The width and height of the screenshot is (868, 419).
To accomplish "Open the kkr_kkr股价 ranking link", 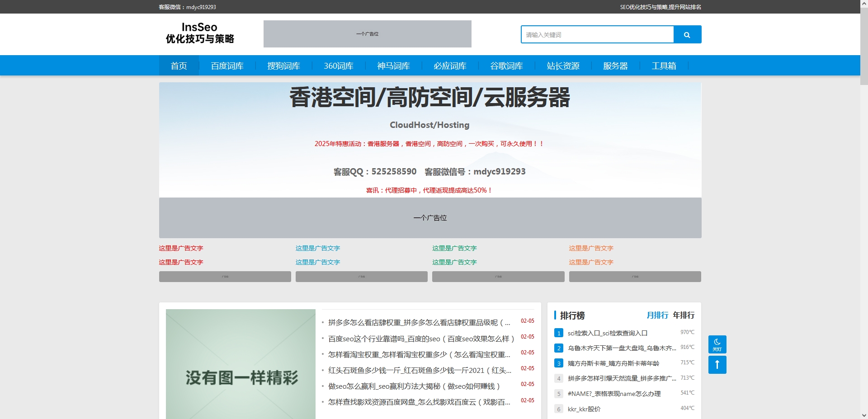I will (x=583, y=409).
